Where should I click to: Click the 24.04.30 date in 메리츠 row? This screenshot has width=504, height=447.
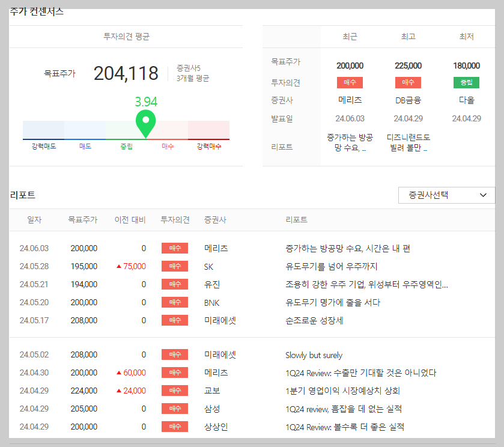click(x=34, y=372)
